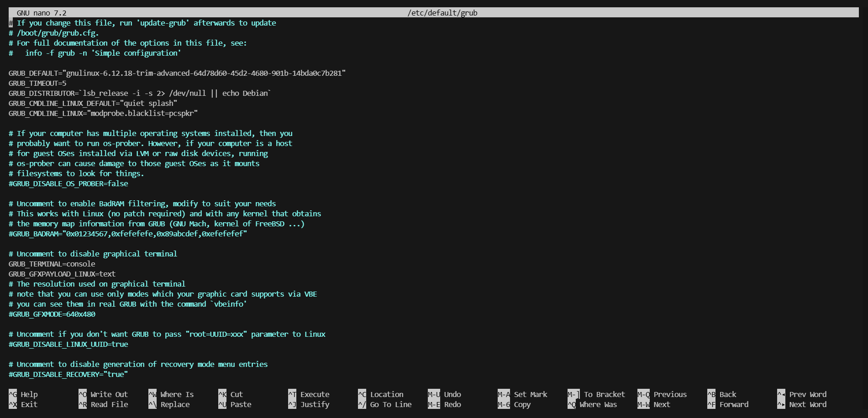Click comment mentioning vbeinfo command
The height and width of the screenshot is (418, 868).
(x=128, y=304)
